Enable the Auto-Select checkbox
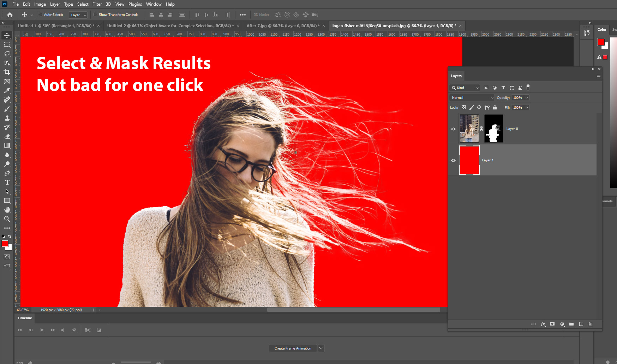 click(41, 15)
